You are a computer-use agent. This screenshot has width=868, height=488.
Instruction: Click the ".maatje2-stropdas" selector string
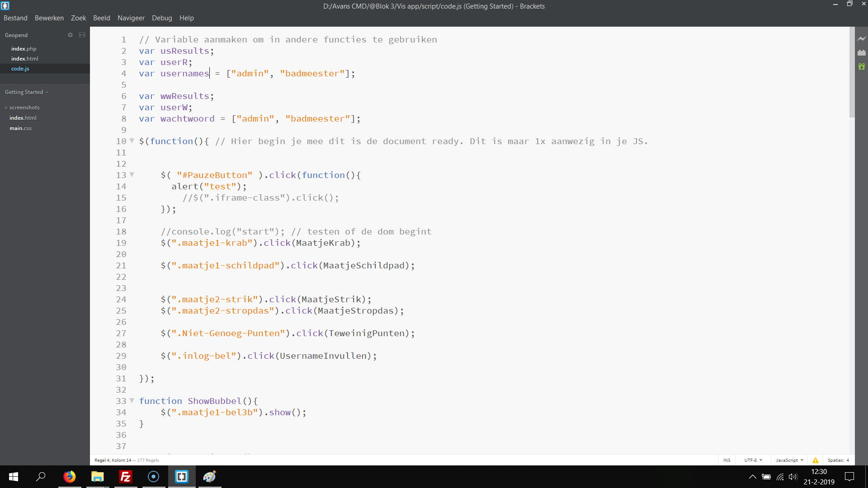coord(223,310)
